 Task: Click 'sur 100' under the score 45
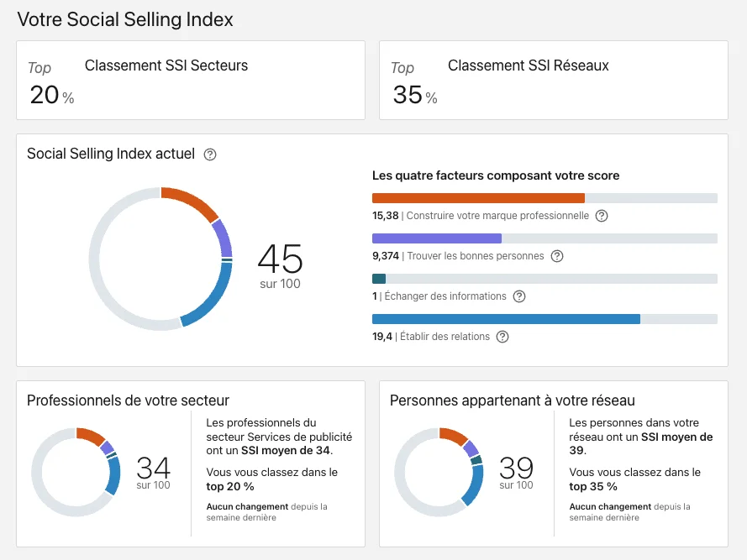[280, 284]
